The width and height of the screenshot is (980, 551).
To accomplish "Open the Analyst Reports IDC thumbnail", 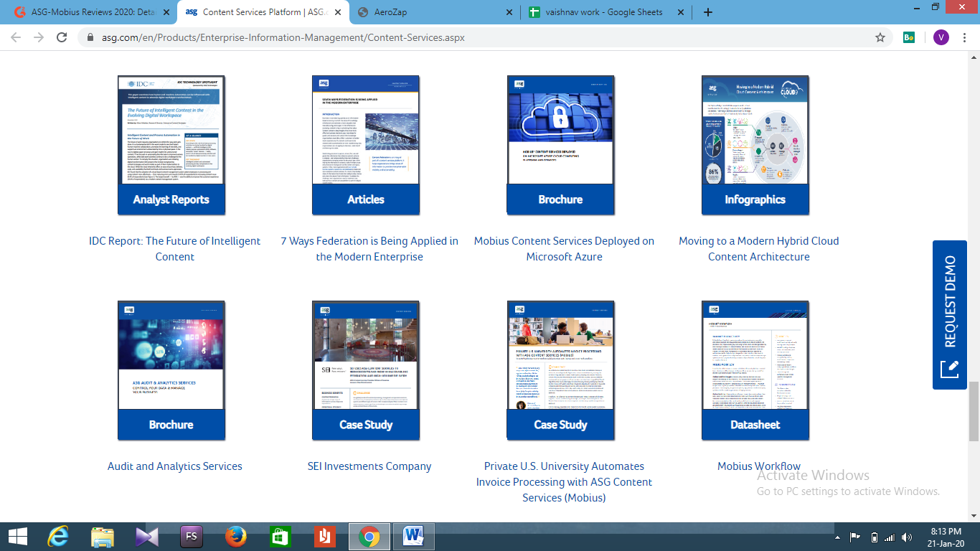I will (x=171, y=145).
